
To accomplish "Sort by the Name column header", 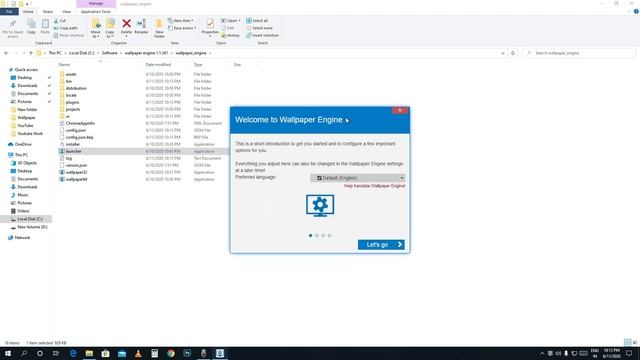I will [x=64, y=64].
